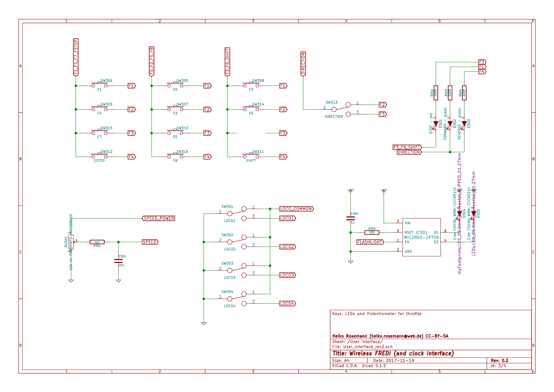This screenshot has height=392, width=554.
Task: Click the SW311 SHIFT pushbutton symbol
Action: [251, 156]
